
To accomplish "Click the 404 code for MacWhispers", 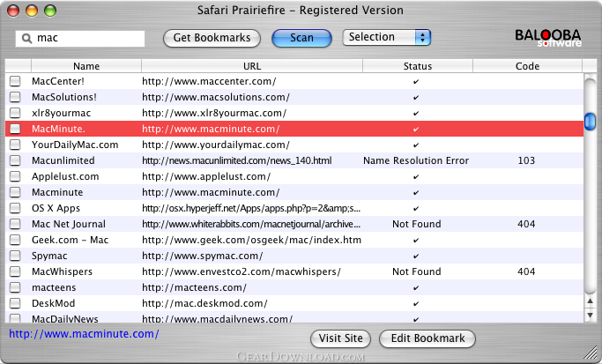I will (526, 271).
